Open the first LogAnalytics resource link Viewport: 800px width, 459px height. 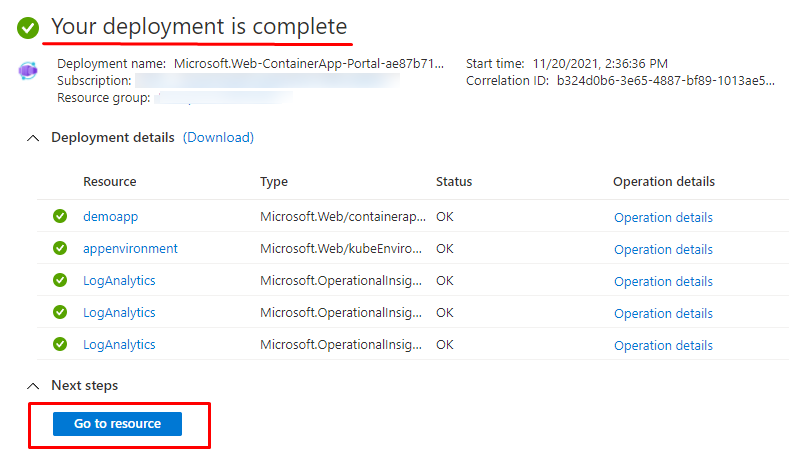(x=119, y=280)
